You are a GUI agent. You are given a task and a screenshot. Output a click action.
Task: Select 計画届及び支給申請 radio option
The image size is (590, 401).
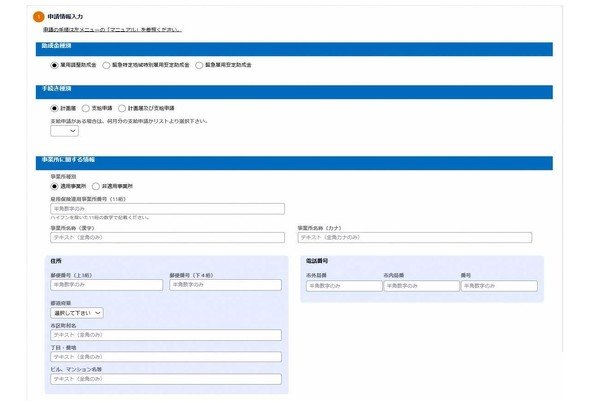click(x=122, y=108)
